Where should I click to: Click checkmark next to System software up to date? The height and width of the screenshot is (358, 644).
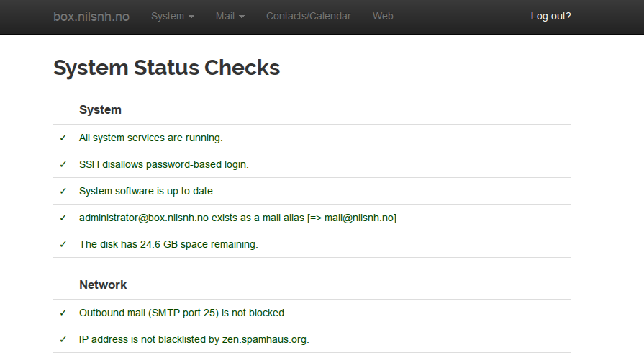point(63,191)
